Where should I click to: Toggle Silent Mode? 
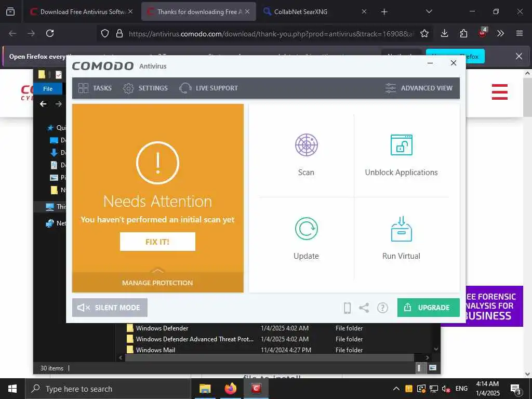(110, 308)
